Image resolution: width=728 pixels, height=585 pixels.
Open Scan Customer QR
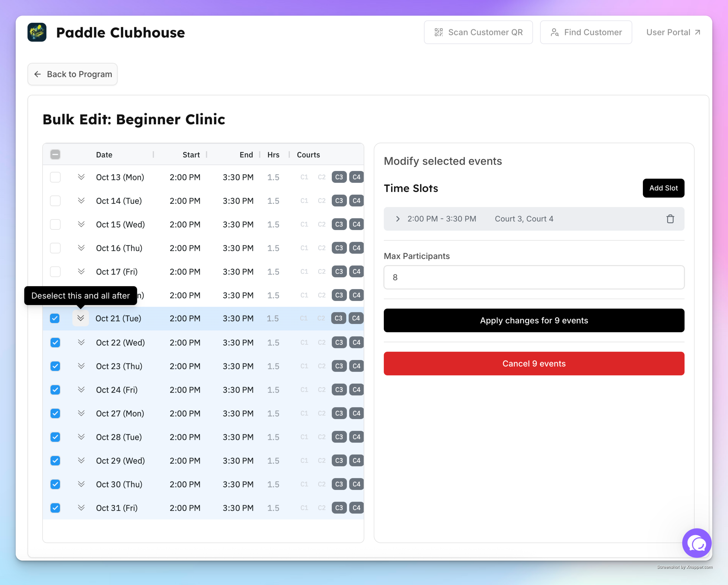[x=478, y=32]
